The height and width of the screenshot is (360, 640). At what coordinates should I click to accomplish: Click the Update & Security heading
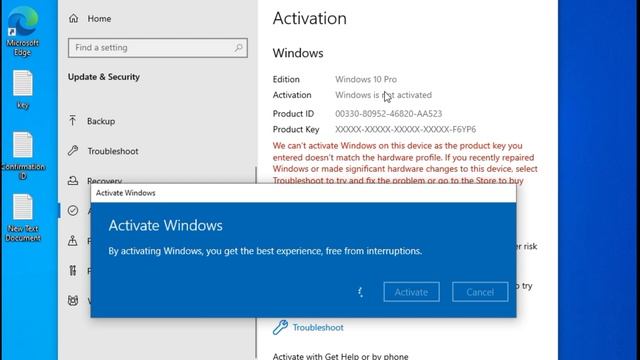(104, 77)
